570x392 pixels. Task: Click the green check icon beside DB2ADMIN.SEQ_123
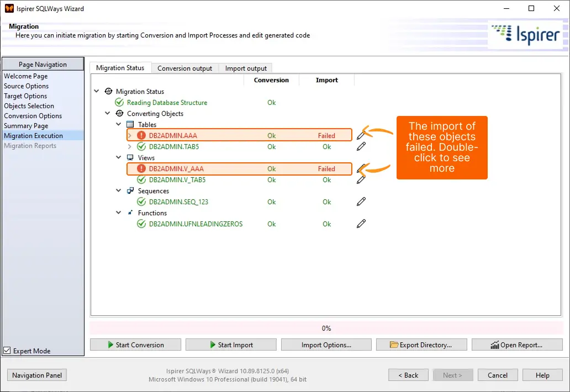pos(141,202)
